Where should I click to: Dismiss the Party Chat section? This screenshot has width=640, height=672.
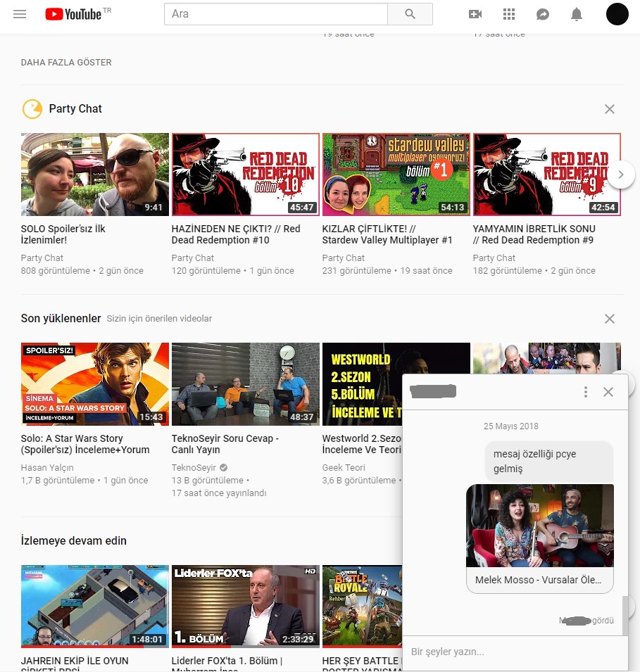610,109
